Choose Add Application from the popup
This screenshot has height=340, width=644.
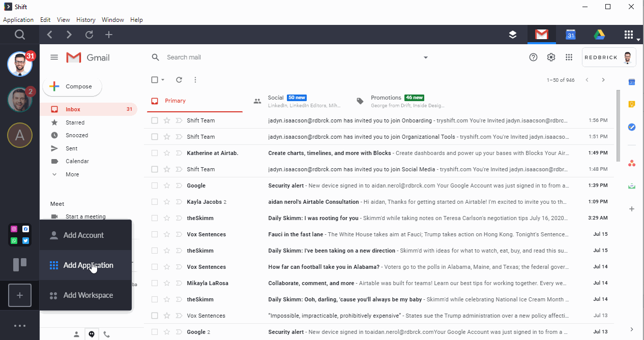click(85, 265)
